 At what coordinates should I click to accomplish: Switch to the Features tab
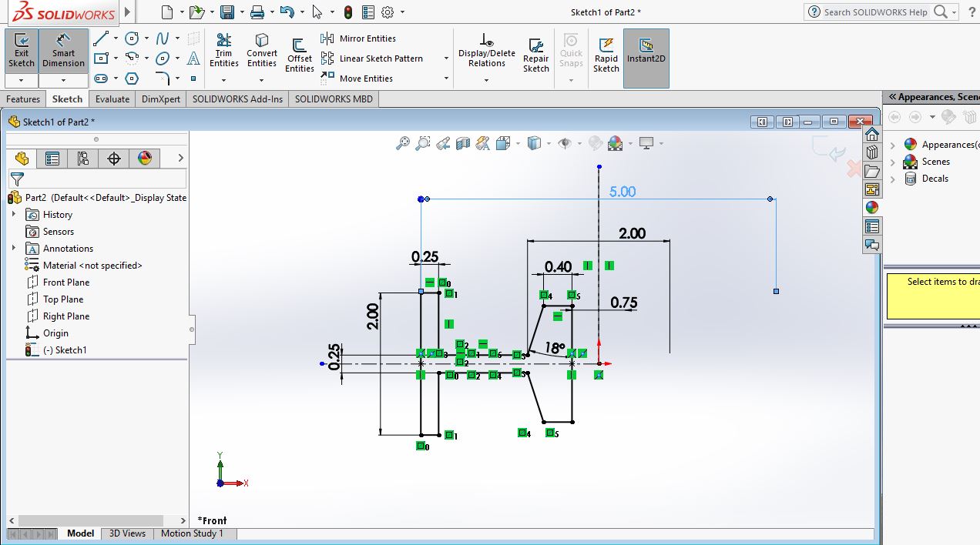[x=23, y=99]
